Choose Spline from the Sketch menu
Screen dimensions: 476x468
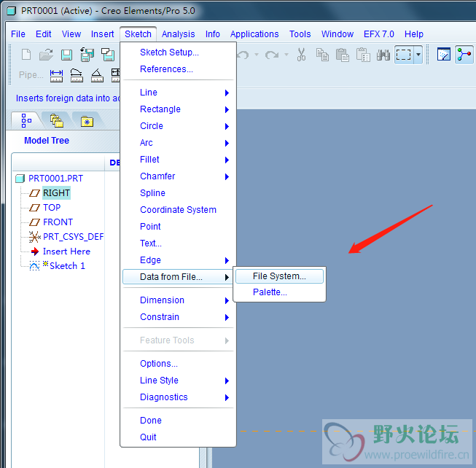click(178, 193)
